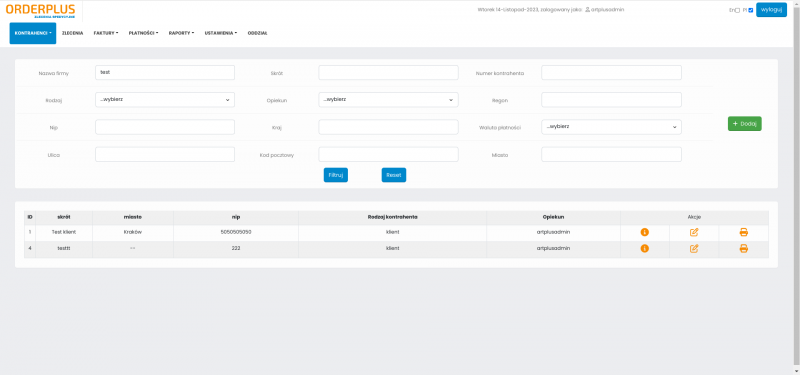
Task: Click the green Dodaj button
Action: [744, 123]
